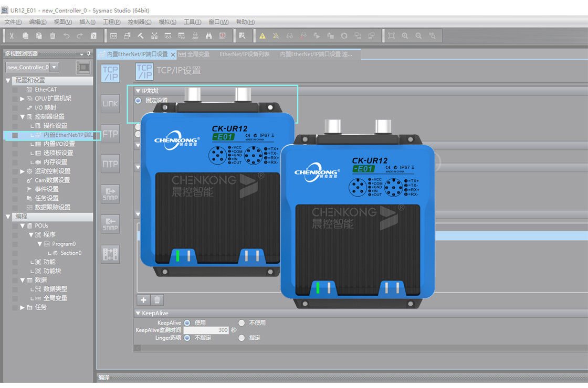Select the LINK settings sidebar icon

110,103
